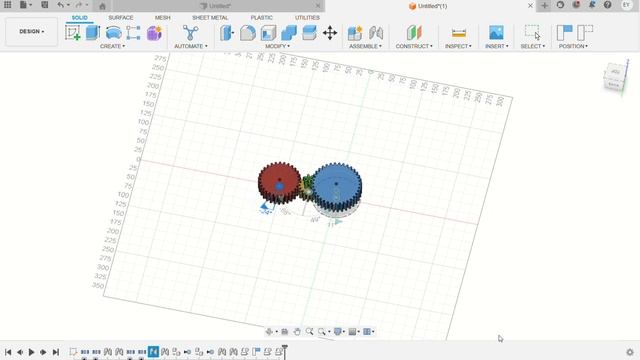Open the File menu dropdown
Screen dimensions: 640x360
coord(26,5)
